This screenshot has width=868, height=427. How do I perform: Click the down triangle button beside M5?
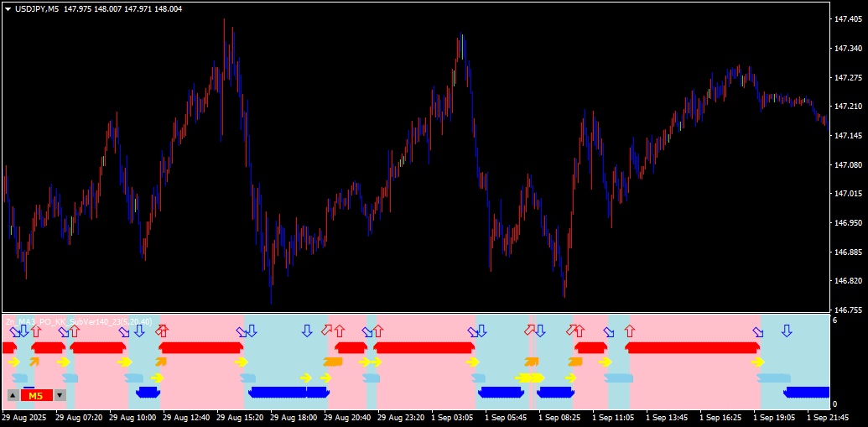click(60, 395)
